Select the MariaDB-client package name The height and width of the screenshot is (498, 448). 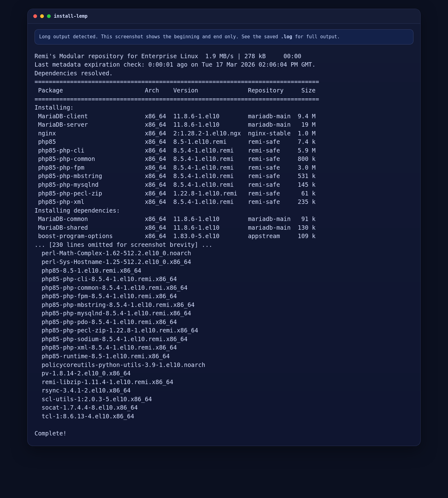[x=63, y=116]
